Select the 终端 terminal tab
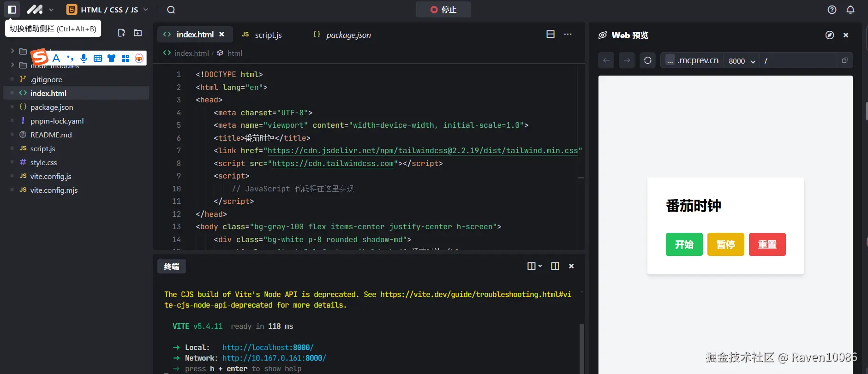The image size is (868, 374). coord(172,266)
